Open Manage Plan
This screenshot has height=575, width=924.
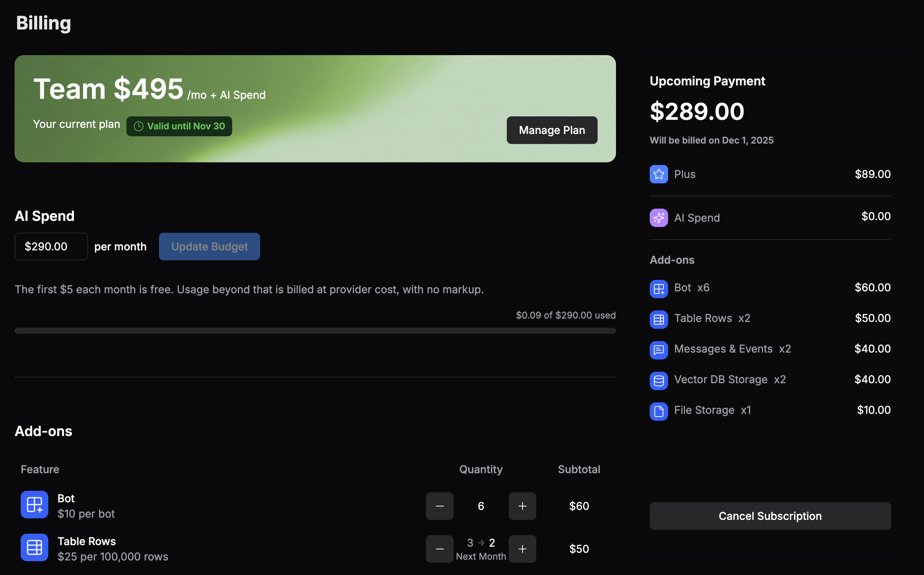(552, 130)
